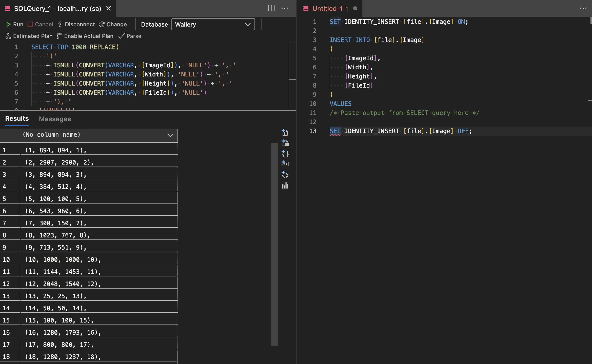Click the Save as Excel icon
The width and height of the screenshot is (592, 364).
coord(285,143)
